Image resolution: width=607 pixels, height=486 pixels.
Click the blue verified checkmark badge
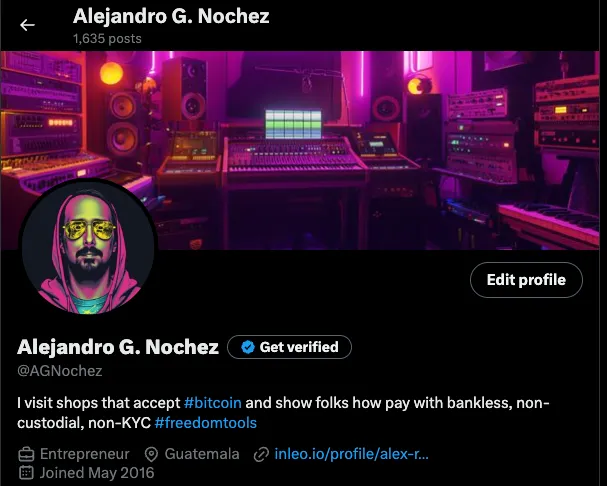coord(248,347)
